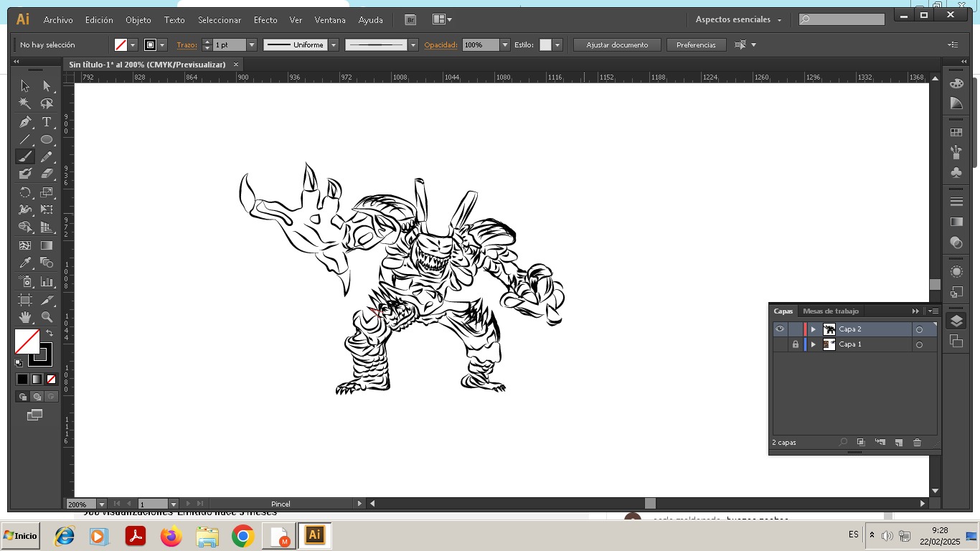This screenshot has width=980, height=551.
Task: Open the Objeto menu
Action: pyautogui.click(x=138, y=20)
